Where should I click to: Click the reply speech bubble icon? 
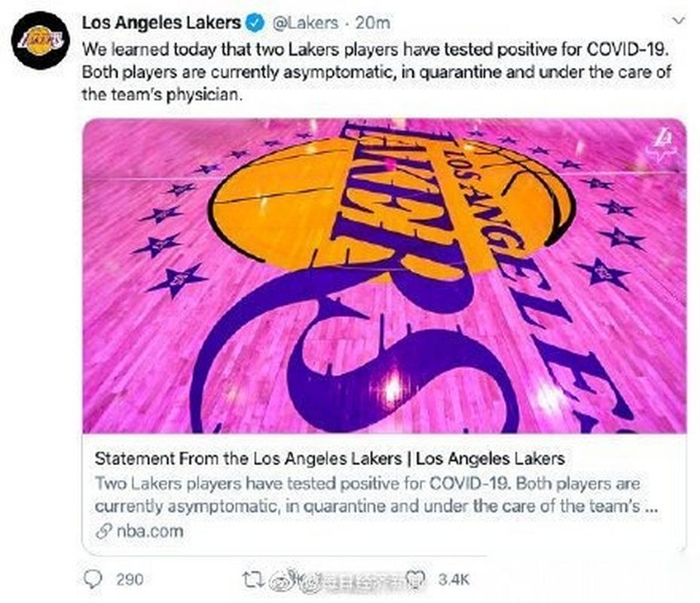click(93, 579)
